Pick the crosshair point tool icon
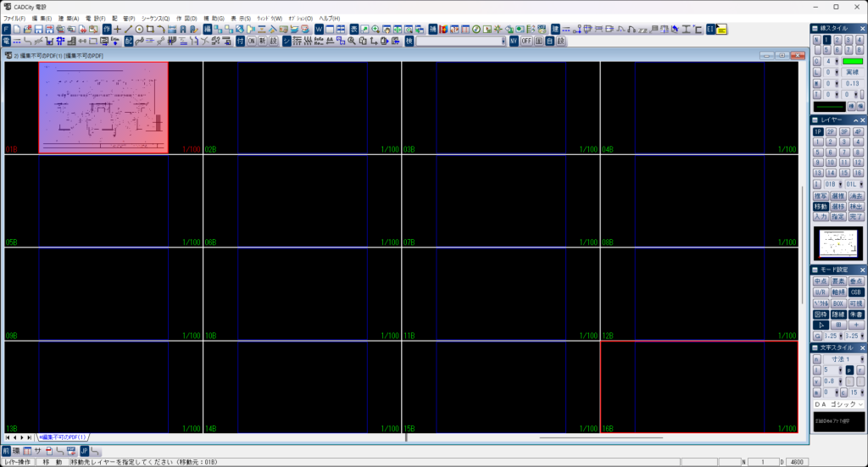The image size is (868, 467). pos(118,30)
